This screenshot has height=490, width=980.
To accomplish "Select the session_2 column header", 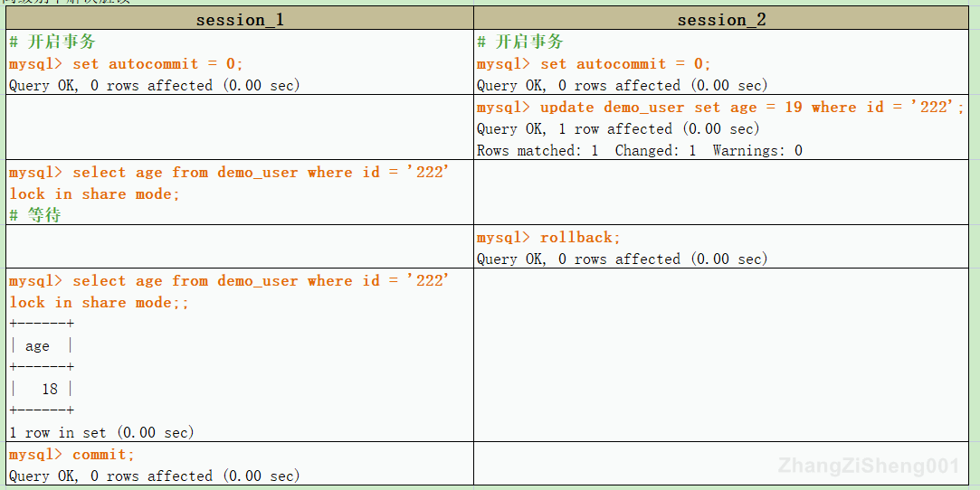I will (x=721, y=19).
